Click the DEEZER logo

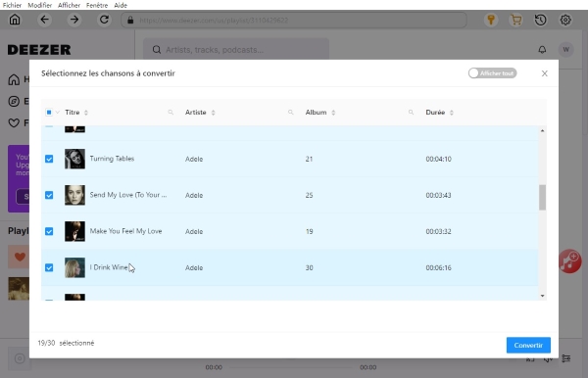point(39,49)
